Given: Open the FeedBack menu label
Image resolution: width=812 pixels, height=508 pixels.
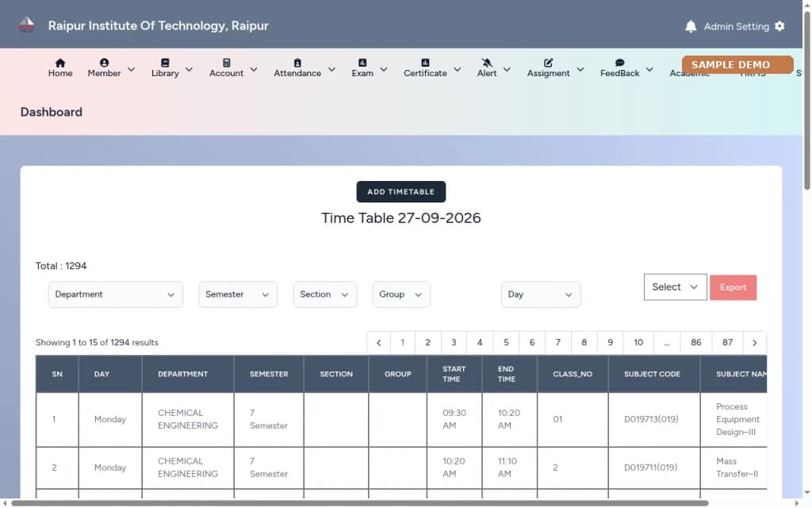Looking at the screenshot, I should (x=619, y=74).
